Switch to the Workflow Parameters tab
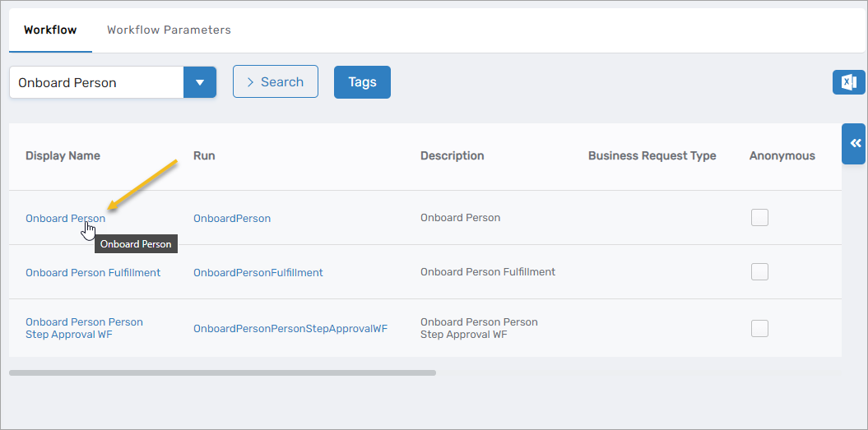 click(x=169, y=30)
